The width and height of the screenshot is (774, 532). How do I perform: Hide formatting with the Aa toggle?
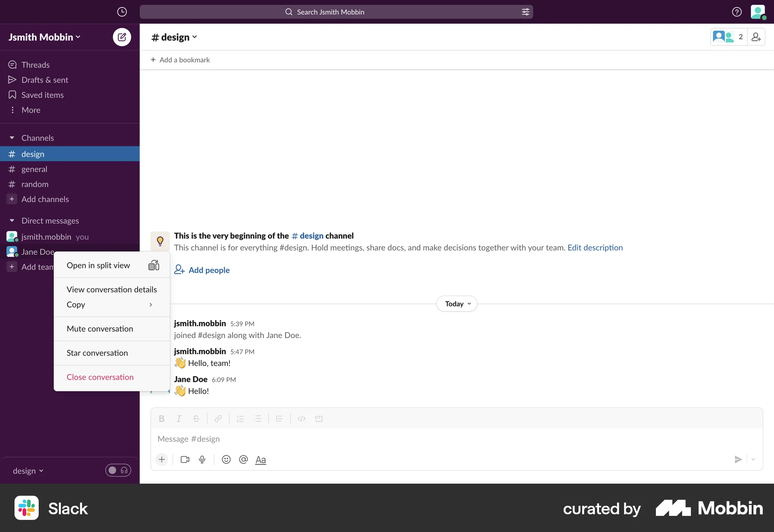[260, 459]
